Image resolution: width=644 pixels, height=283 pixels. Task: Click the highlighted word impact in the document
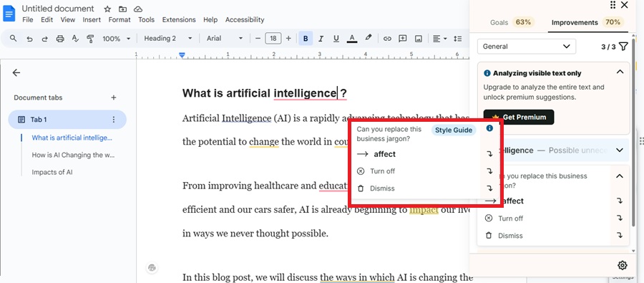(424, 210)
